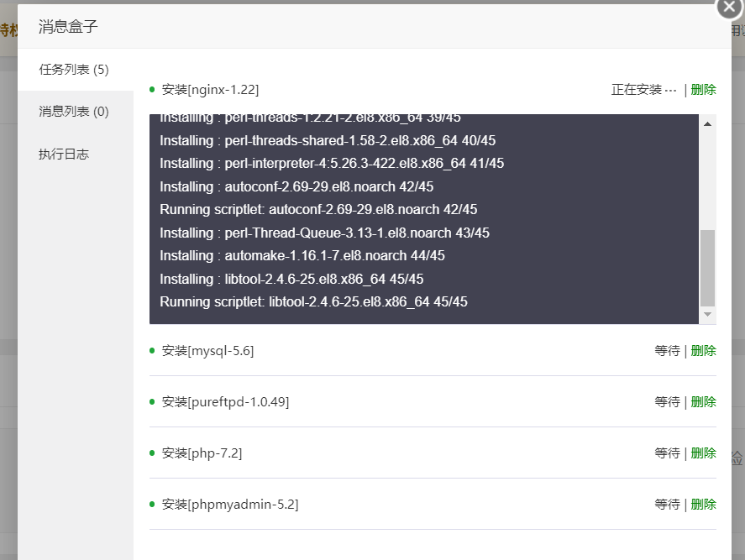The height and width of the screenshot is (560, 745).
Task: Click green status dot beside mysql-5.6
Action: tap(152, 351)
